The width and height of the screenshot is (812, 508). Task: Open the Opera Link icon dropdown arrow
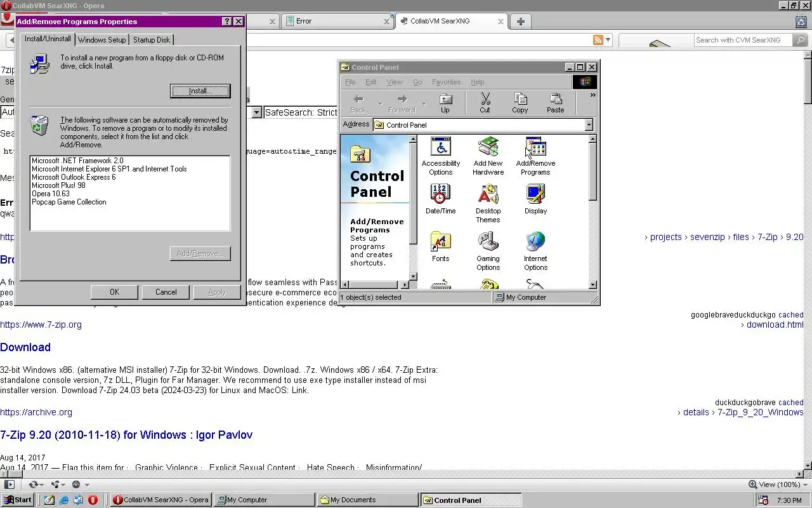tap(41, 485)
